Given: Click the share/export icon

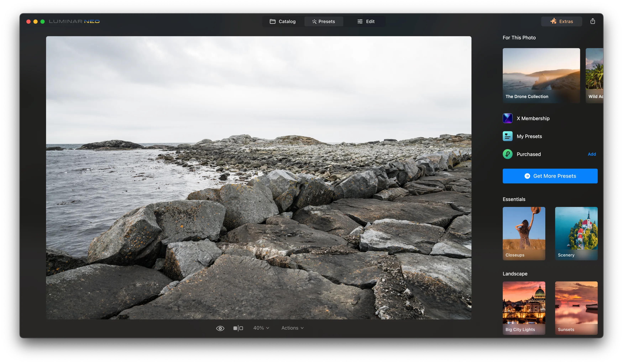Looking at the screenshot, I should [x=593, y=21].
